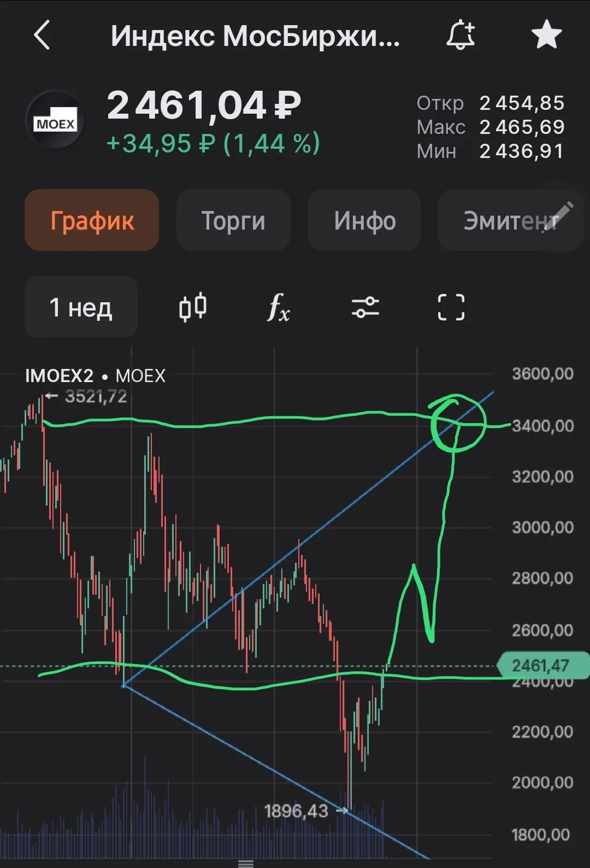590x868 pixels.
Task: Open the pencil drawing tool
Action: [x=558, y=216]
